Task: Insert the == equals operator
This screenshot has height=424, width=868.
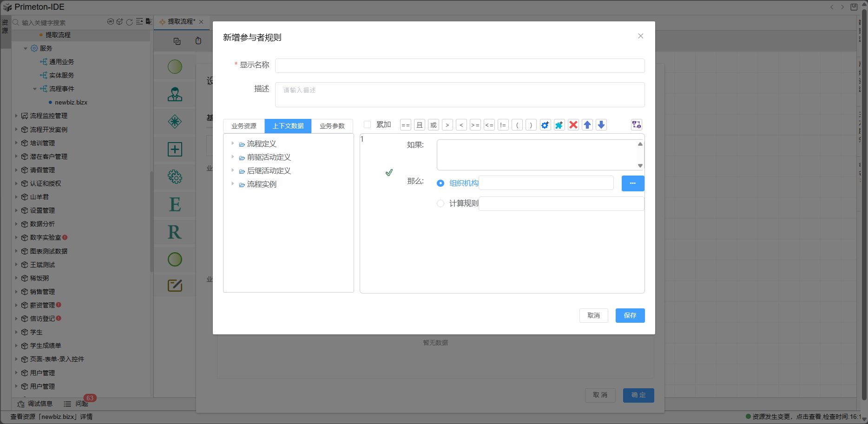Action: pyautogui.click(x=406, y=125)
